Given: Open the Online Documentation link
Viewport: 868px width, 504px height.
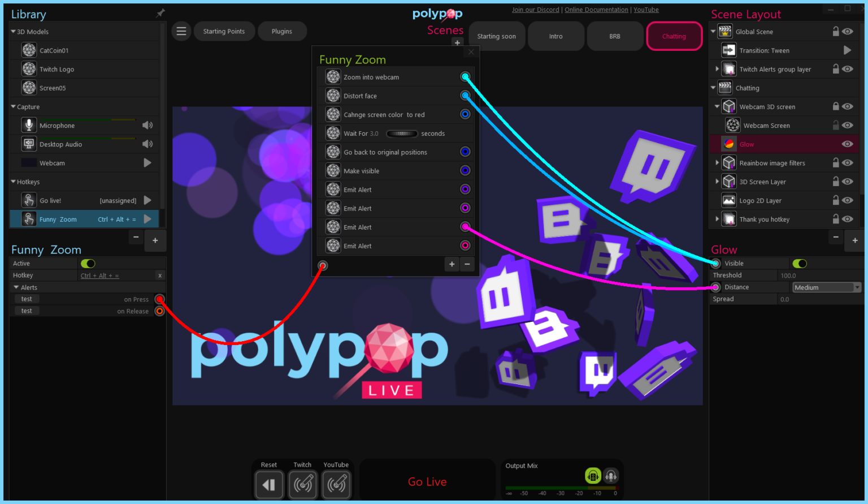Looking at the screenshot, I should coord(596,9).
